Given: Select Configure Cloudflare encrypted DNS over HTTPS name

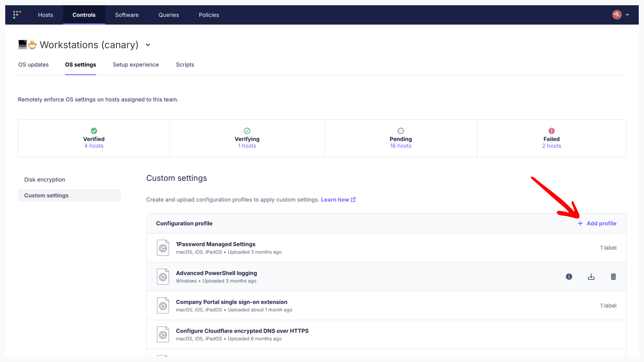Looking at the screenshot, I should coord(242,331).
